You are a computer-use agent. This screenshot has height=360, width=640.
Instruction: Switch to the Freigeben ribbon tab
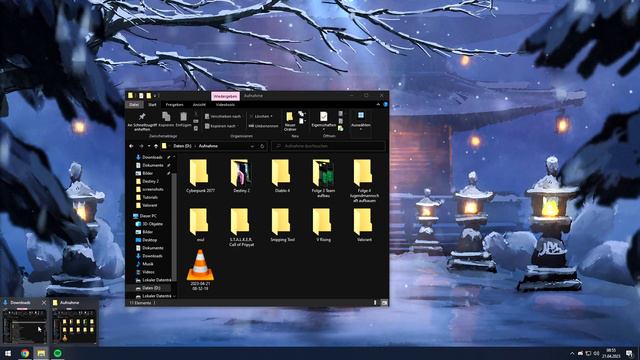174,105
